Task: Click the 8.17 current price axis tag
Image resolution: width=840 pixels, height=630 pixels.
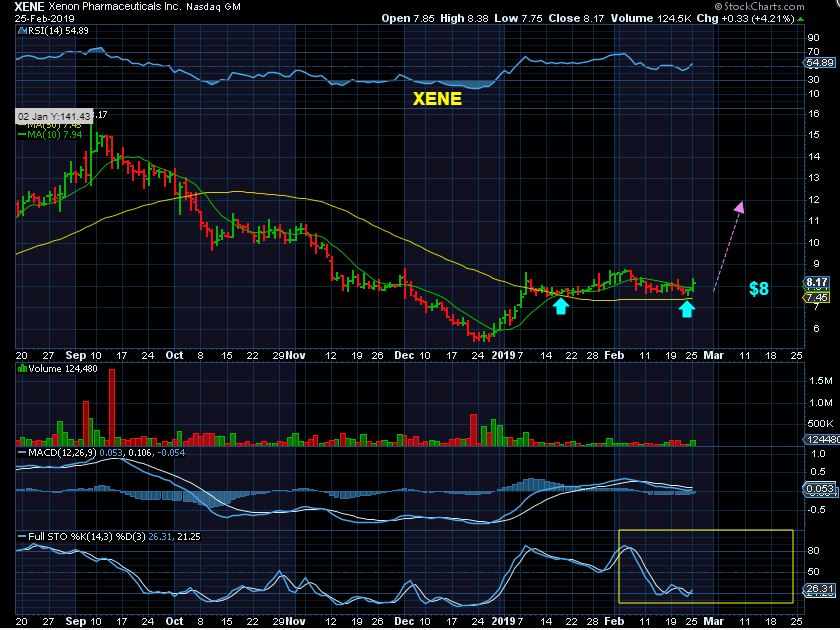Action: click(816, 282)
